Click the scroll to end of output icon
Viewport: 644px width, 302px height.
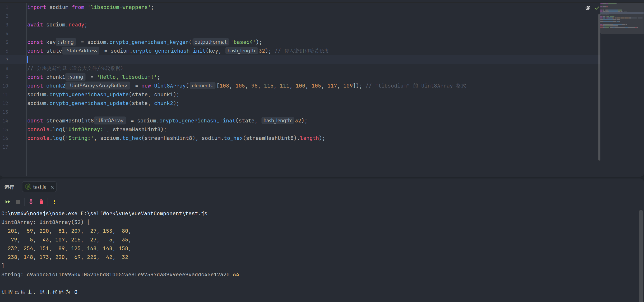[x=31, y=202]
